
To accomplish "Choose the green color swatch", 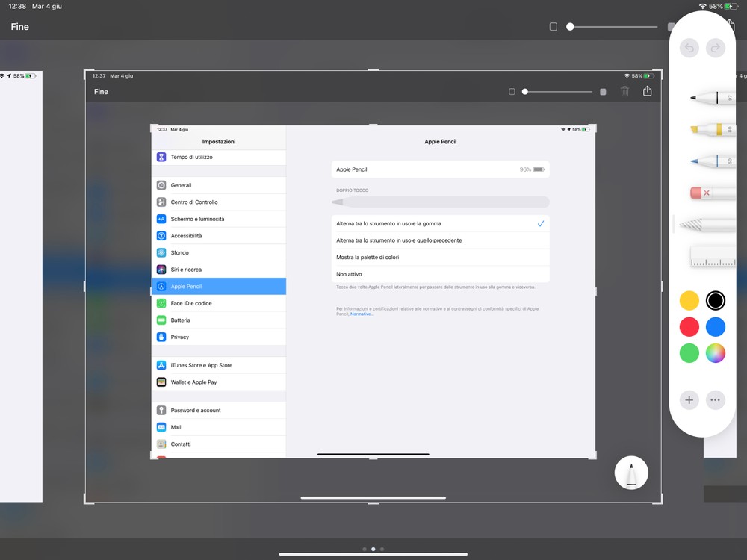I will (689, 353).
